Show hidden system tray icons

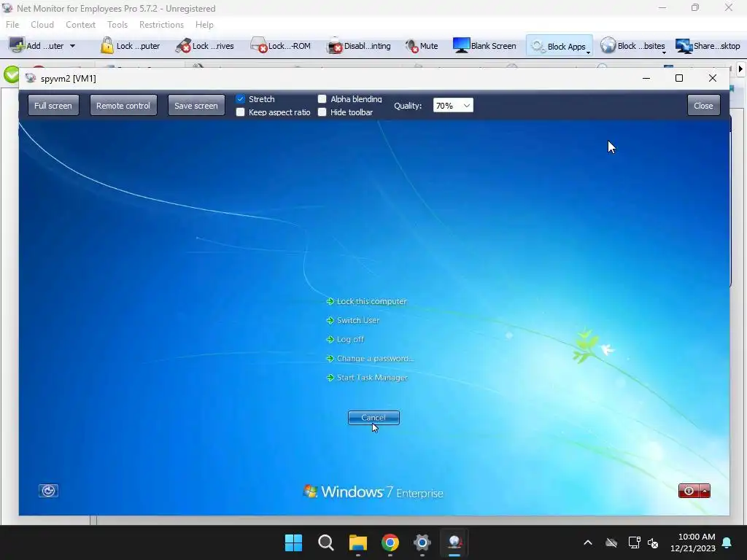588,542
